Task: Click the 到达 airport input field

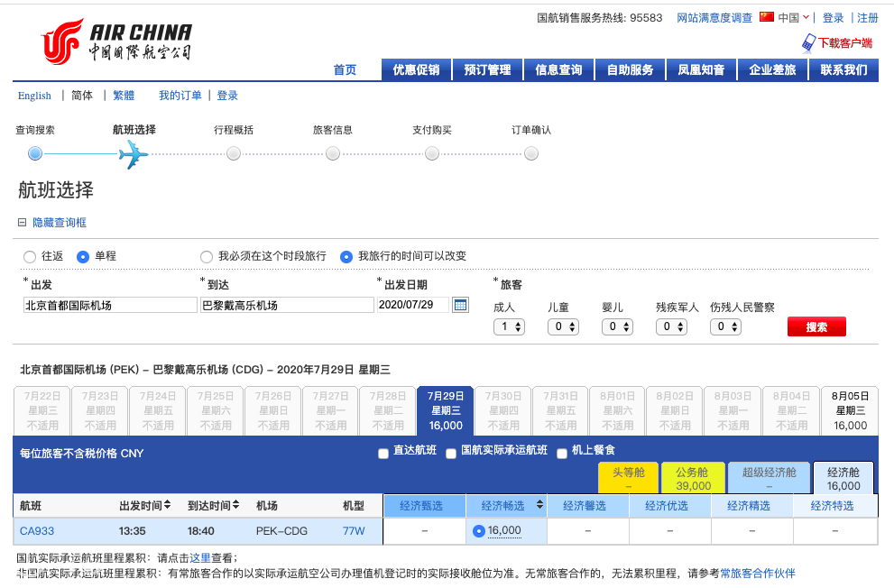Action: pyautogui.click(x=288, y=305)
